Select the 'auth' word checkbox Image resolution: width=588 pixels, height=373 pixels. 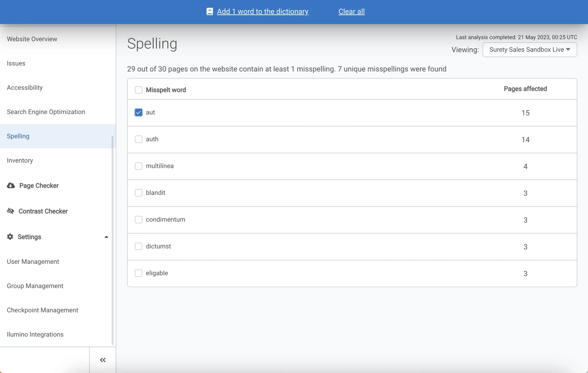click(139, 139)
